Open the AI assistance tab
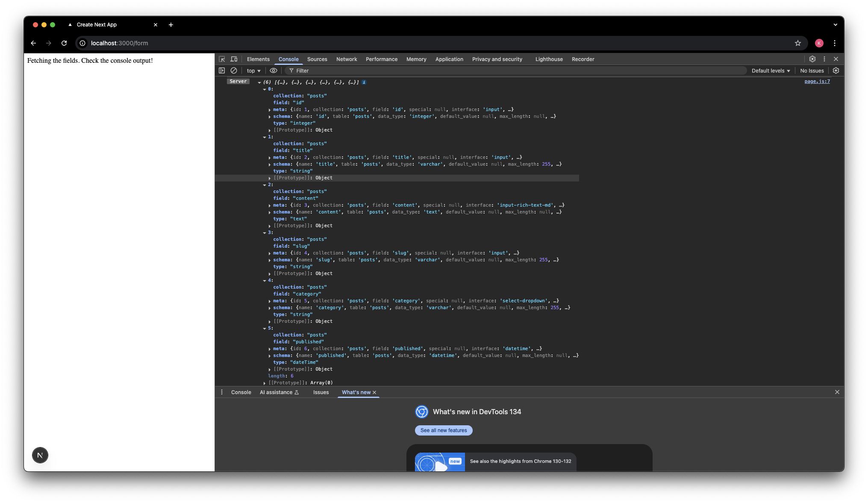 [276, 392]
